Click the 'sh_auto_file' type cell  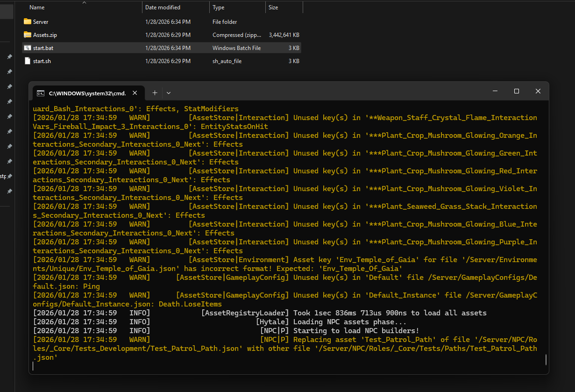227,61
